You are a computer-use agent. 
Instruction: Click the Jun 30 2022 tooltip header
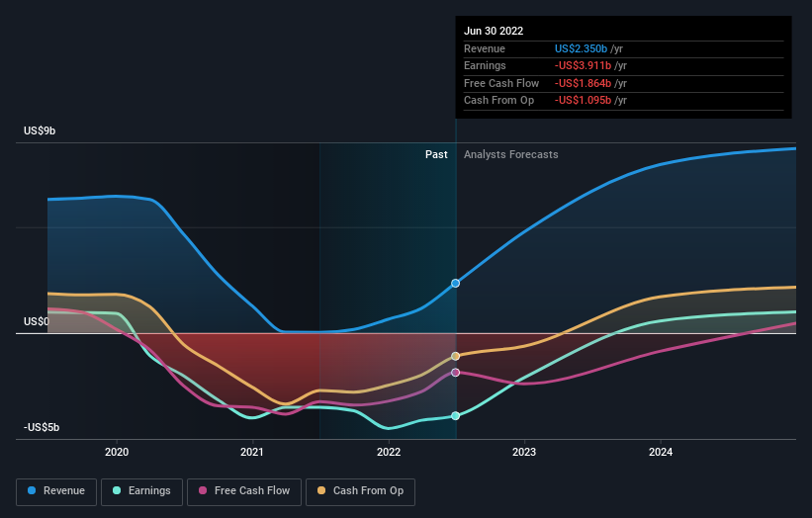pyautogui.click(x=494, y=31)
